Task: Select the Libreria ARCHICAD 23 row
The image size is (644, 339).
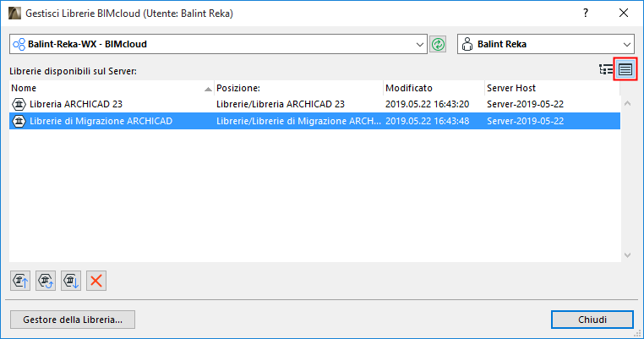Action: (314, 104)
